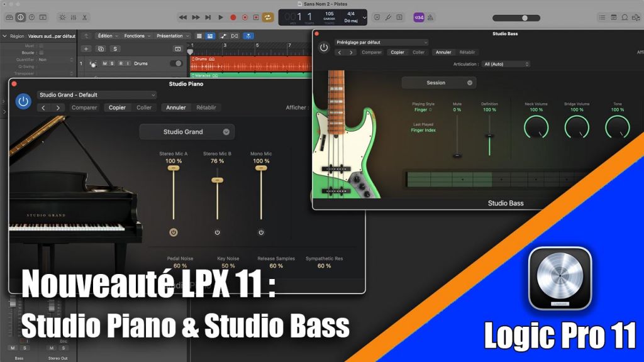Open the Browsers icon at far right
This screenshot has width=644, height=362.
tap(636, 17)
